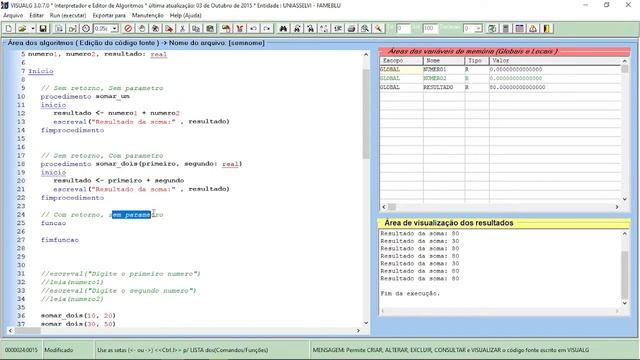Click scroll-up arrow of code editor
The height and width of the screenshot is (360, 640).
[366, 54]
